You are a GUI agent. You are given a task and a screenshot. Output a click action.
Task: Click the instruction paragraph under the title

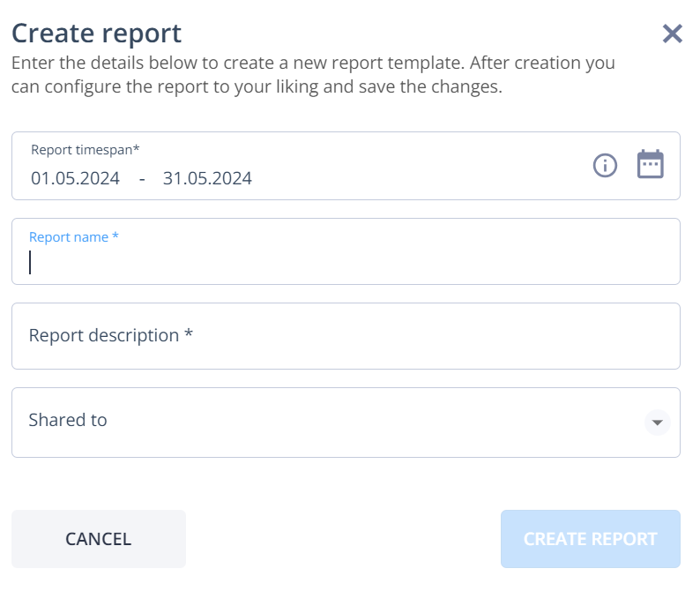point(313,75)
